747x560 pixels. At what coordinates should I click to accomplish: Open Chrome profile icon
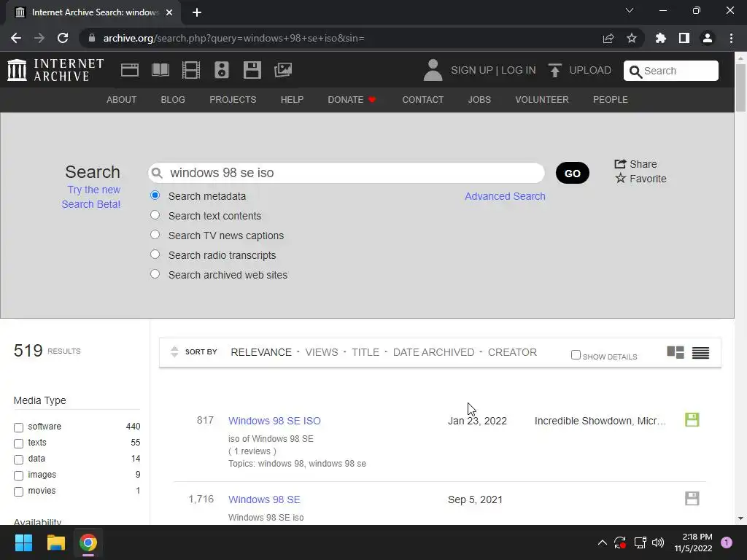click(x=708, y=38)
